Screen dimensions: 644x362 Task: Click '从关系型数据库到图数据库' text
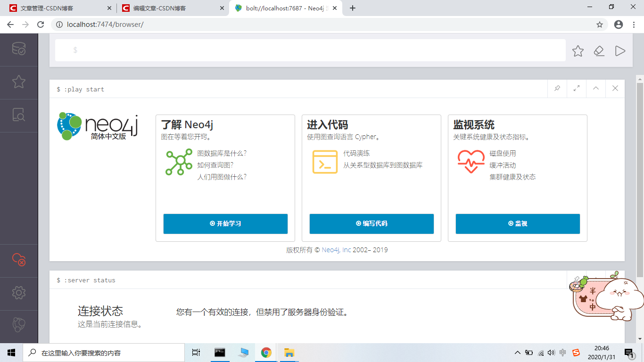[x=383, y=165]
